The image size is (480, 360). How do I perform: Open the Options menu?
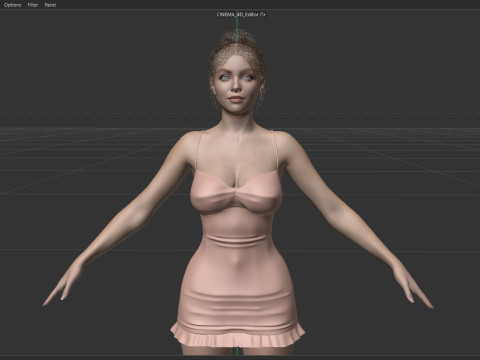[12, 5]
